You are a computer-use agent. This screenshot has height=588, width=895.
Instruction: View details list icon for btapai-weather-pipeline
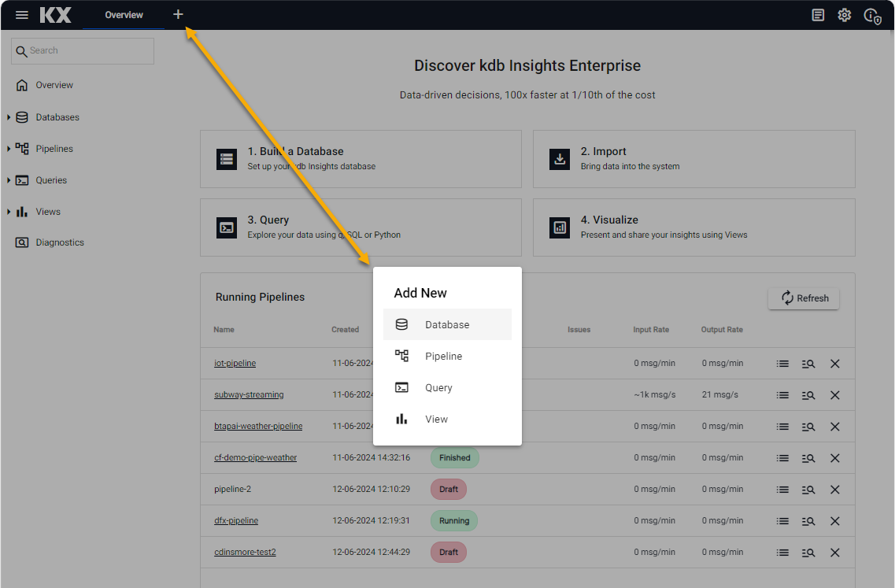(782, 427)
